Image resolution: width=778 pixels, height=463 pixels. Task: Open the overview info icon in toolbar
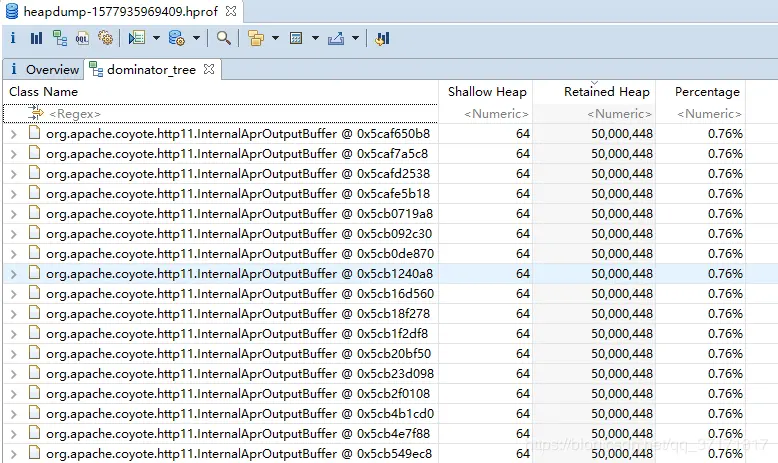[x=13, y=38]
